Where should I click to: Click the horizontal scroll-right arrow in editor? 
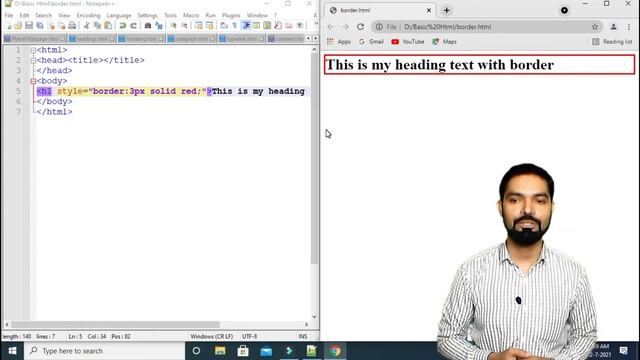[x=307, y=324]
